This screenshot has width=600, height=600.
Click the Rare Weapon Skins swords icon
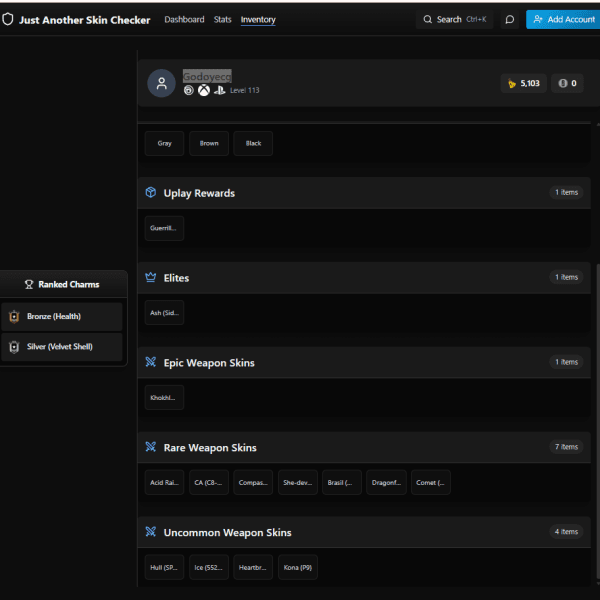click(151, 447)
